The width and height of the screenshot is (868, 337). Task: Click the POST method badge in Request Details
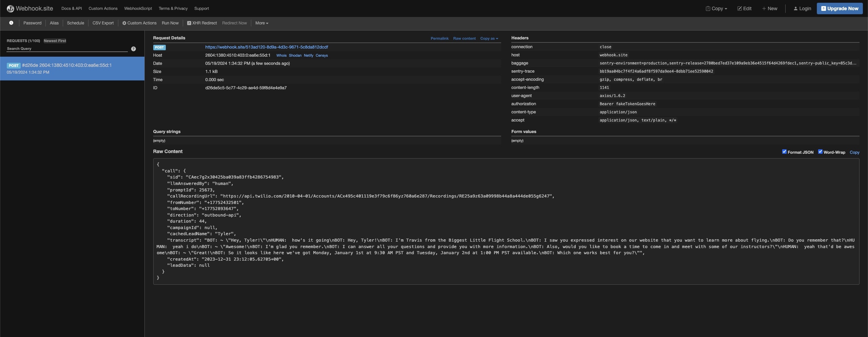point(159,48)
